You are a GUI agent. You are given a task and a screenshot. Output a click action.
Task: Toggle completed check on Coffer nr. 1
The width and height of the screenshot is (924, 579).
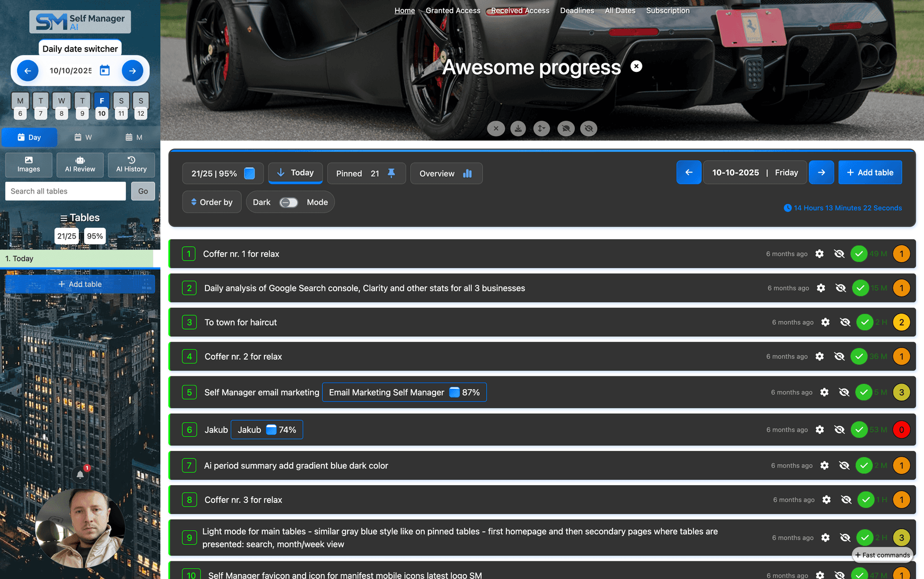coord(859,254)
